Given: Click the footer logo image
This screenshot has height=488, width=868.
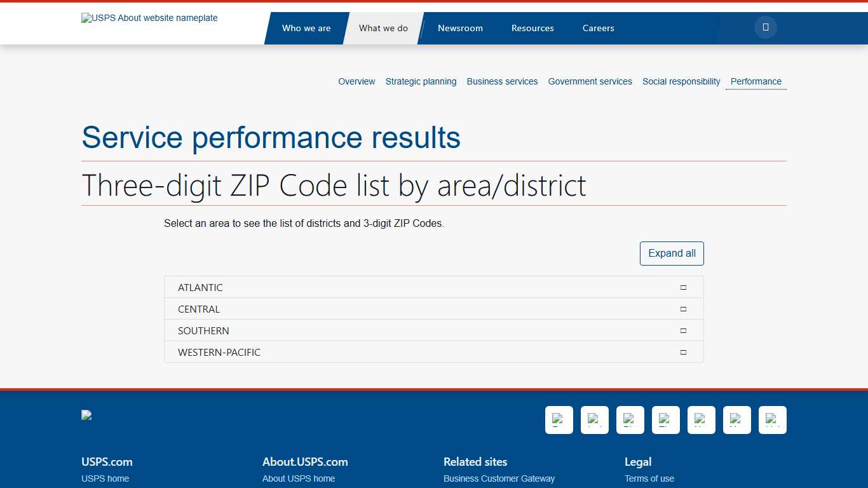Looking at the screenshot, I should point(86,414).
